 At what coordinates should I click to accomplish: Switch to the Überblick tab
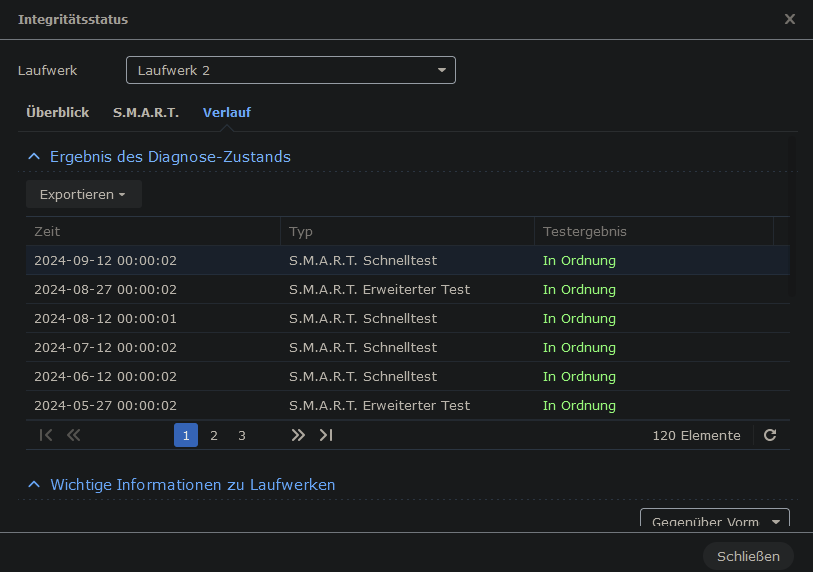(x=57, y=112)
